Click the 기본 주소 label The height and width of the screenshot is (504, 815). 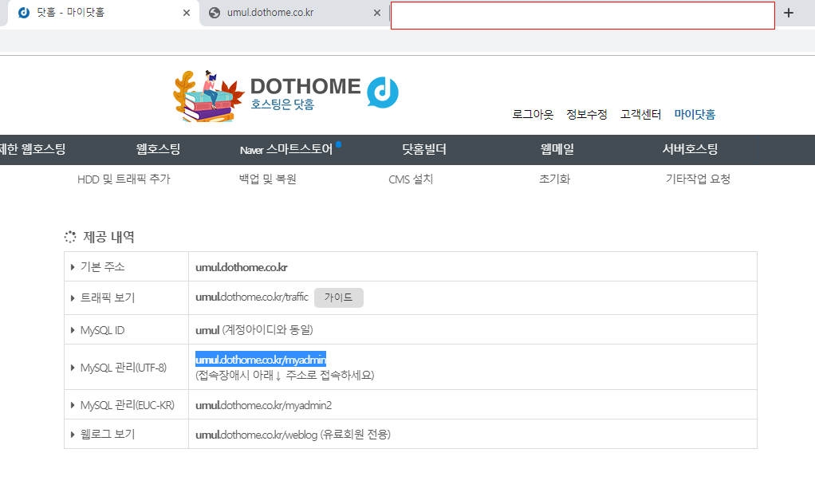(x=102, y=267)
